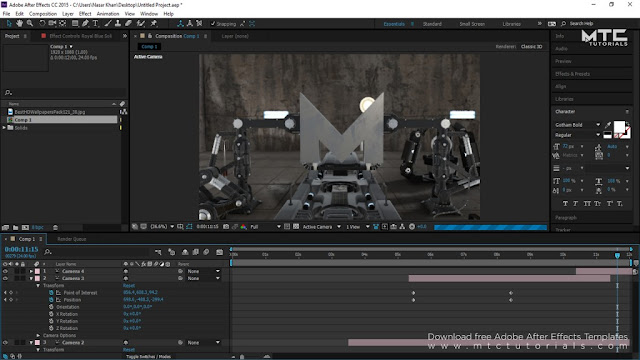The image size is (640, 360).
Task: Expand Camera 4 layer properties
Action: 31,271
